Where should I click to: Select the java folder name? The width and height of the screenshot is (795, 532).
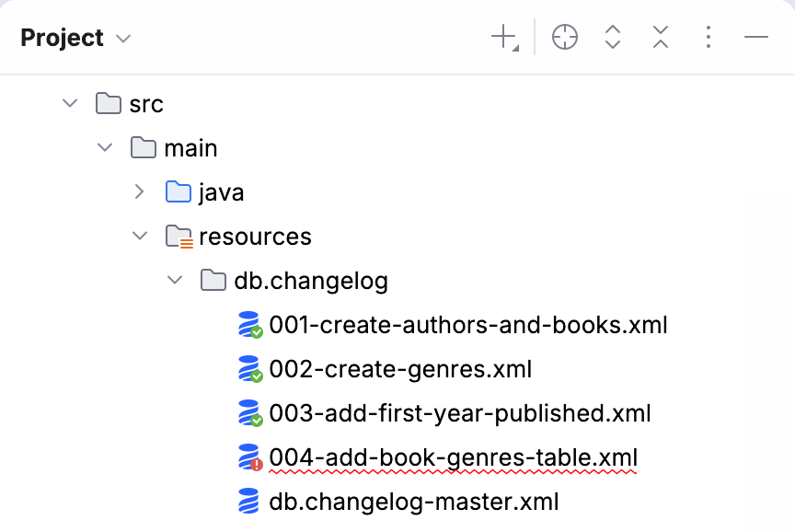point(221,192)
